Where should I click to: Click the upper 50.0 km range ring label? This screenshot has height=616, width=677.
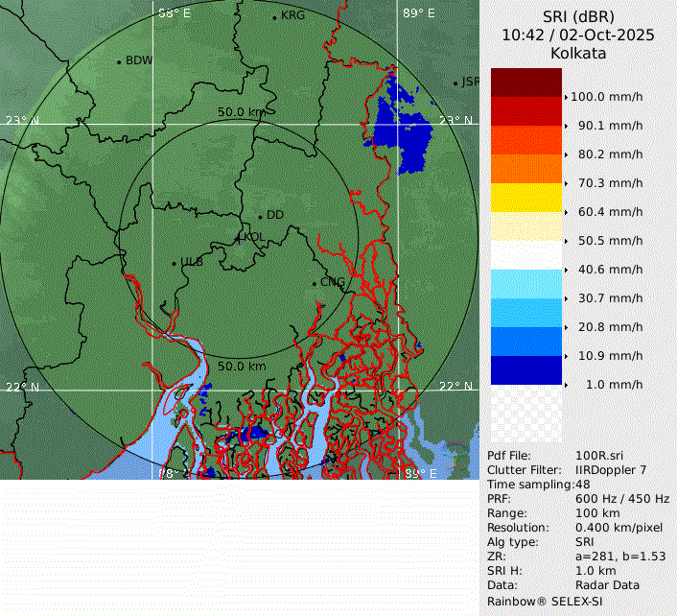[241, 112]
